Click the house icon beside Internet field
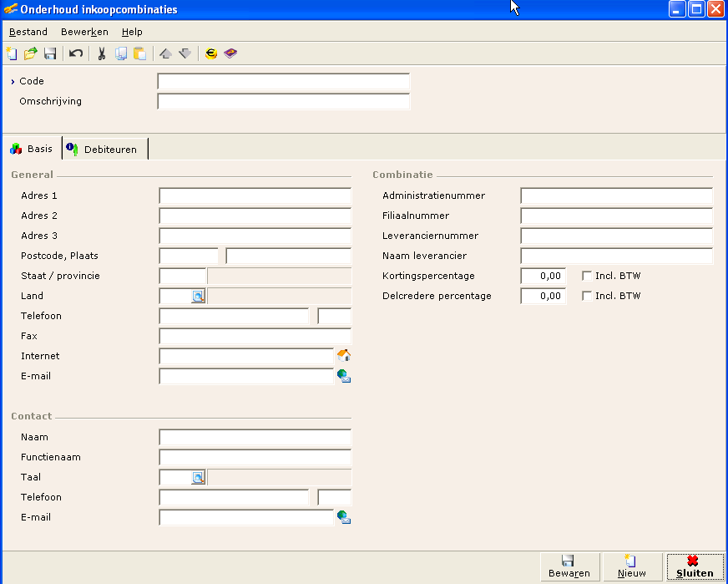The image size is (728, 584). click(x=343, y=356)
